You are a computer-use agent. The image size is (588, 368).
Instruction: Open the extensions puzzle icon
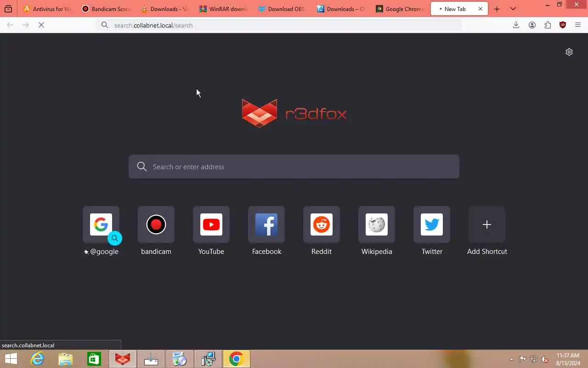[548, 25]
